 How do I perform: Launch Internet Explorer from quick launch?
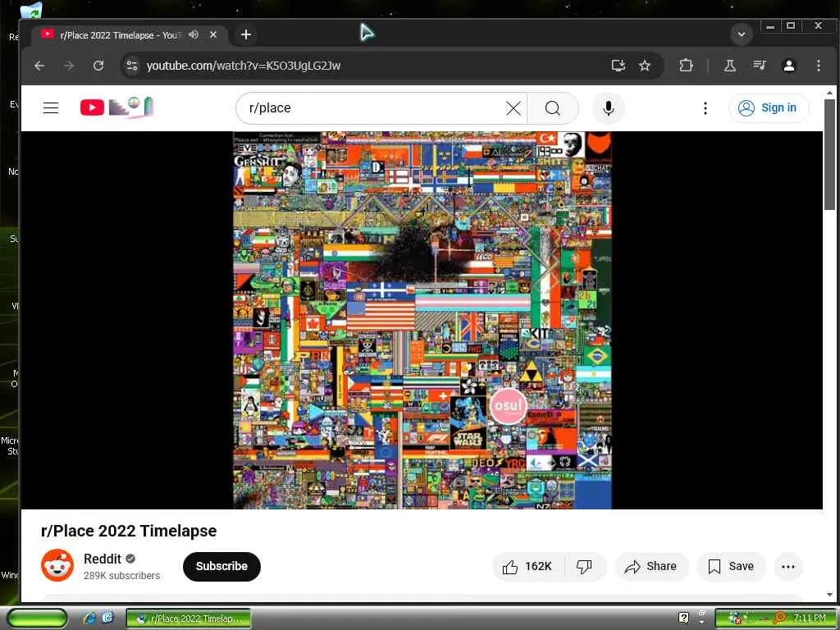tap(89, 619)
